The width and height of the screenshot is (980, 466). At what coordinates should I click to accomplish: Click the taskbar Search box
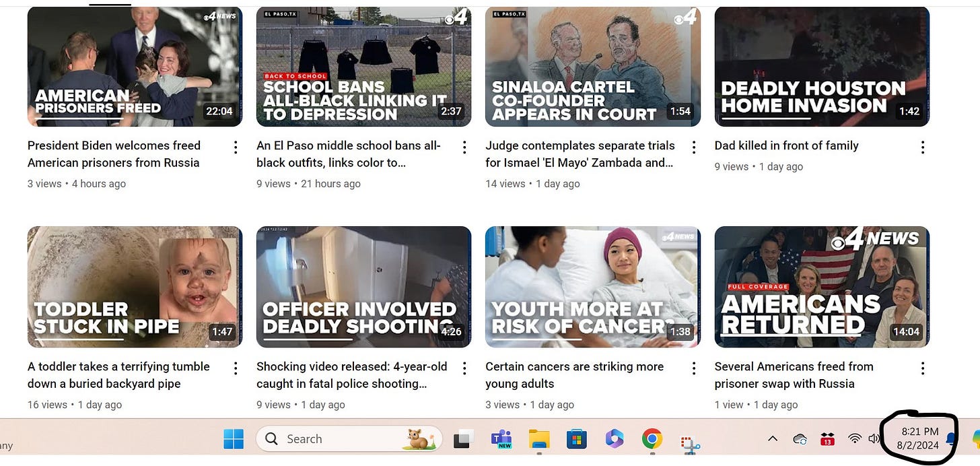(x=349, y=439)
